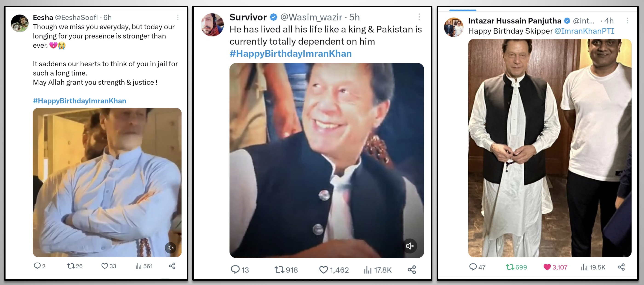The height and width of the screenshot is (285, 644).
Task: Open Intazar Hussain Panjutha's profile picture
Action: tap(454, 27)
